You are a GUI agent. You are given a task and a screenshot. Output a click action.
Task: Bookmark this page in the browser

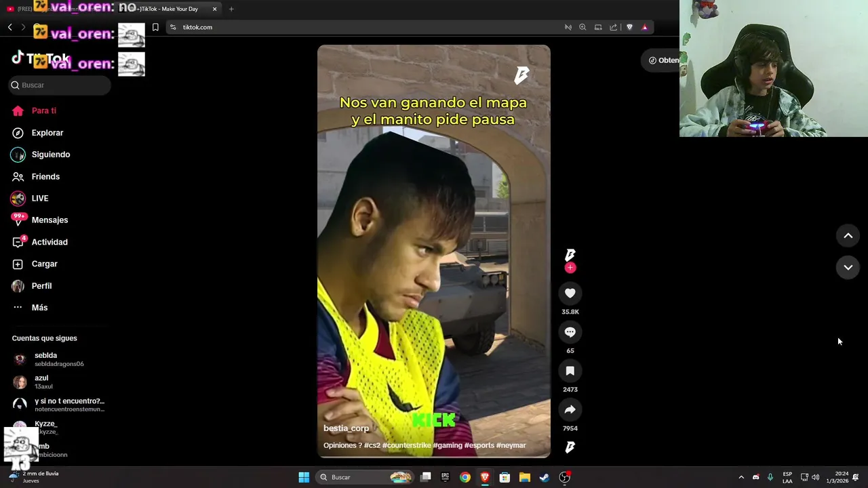click(x=155, y=27)
